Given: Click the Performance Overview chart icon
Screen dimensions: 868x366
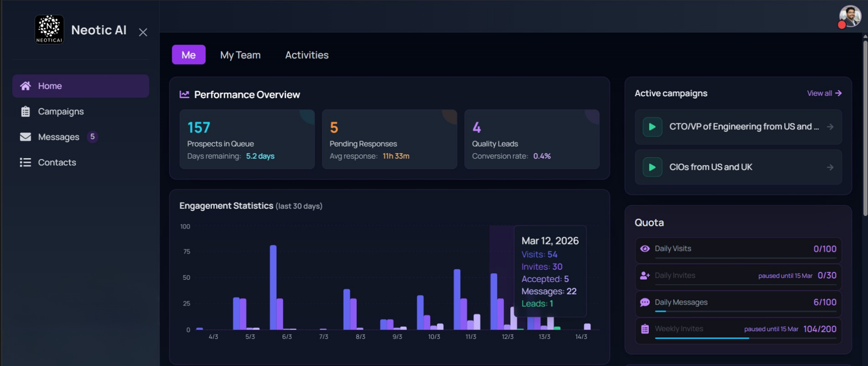Looking at the screenshot, I should pos(184,95).
